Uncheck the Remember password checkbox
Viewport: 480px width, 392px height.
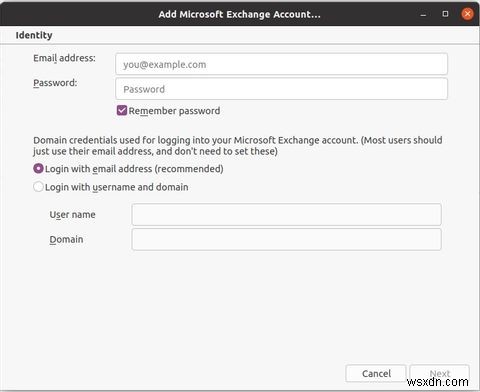[122, 111]
